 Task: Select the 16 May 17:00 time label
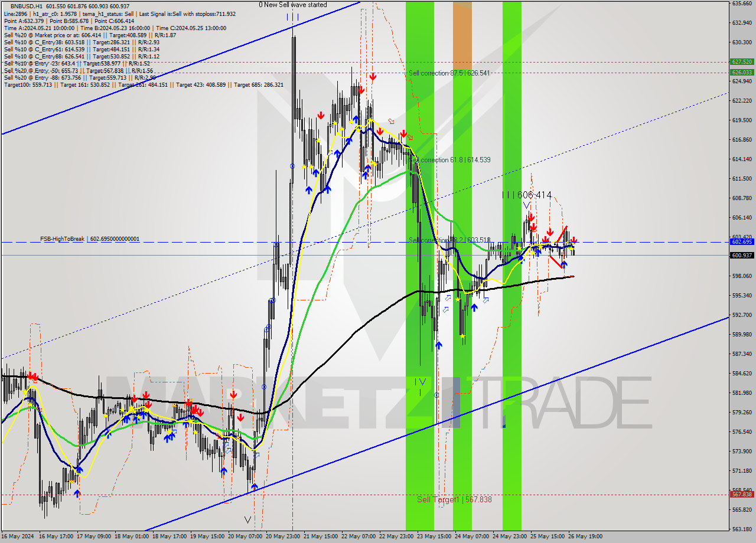[55, 537]
